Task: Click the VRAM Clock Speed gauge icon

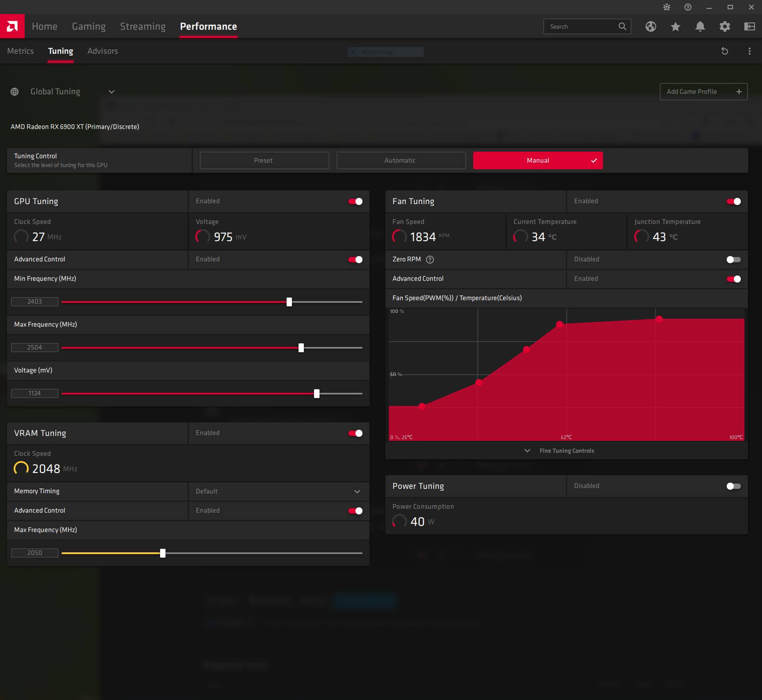Action: (21, 468)
